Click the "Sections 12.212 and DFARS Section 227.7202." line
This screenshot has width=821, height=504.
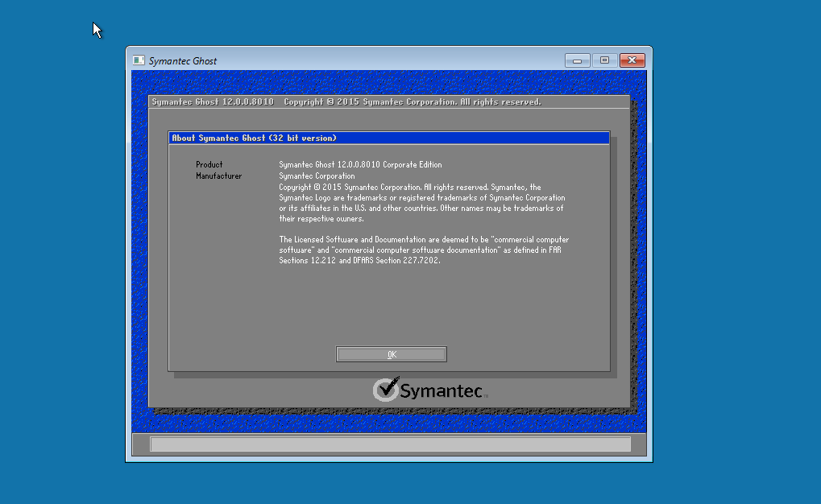point(359,261)
